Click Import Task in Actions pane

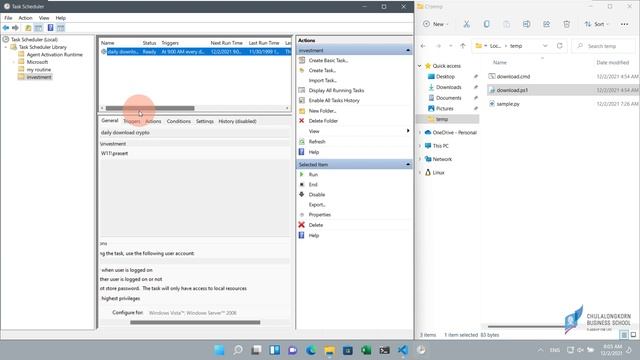tap(322, 80)
